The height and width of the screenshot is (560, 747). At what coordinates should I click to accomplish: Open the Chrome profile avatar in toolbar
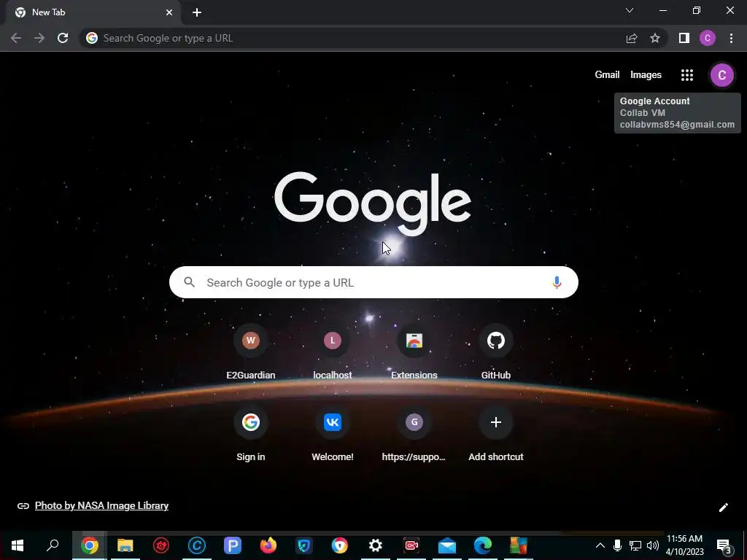[708, 38]
